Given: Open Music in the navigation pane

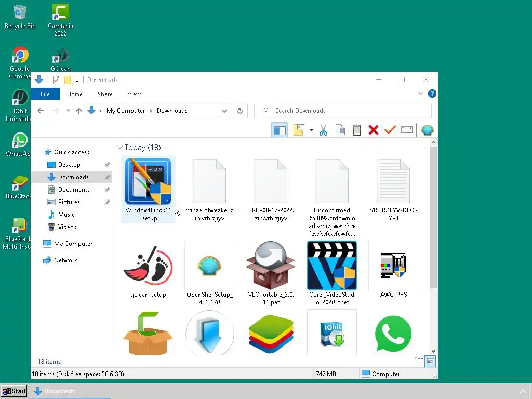Looking at the screenshot, I should tap(66, 215).
